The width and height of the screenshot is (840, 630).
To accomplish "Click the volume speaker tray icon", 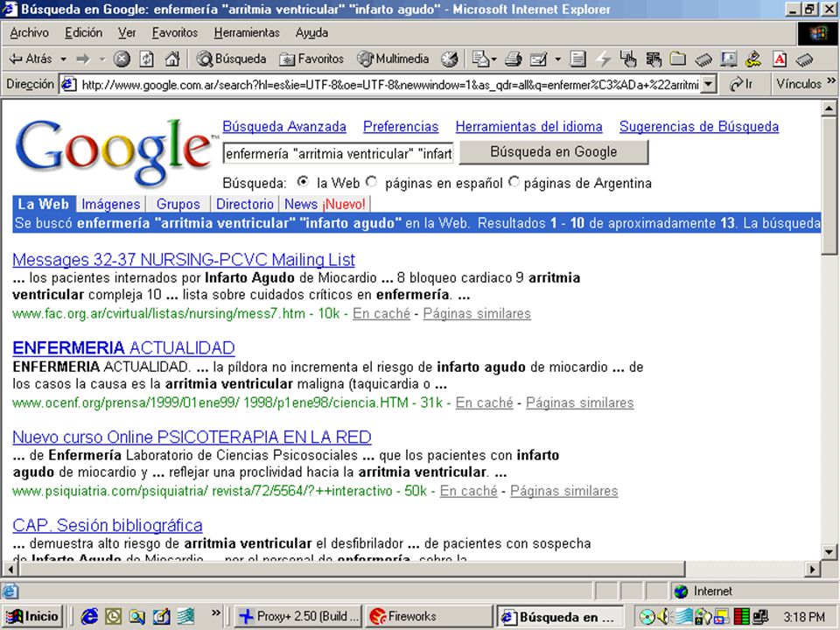I will point(664,617).
